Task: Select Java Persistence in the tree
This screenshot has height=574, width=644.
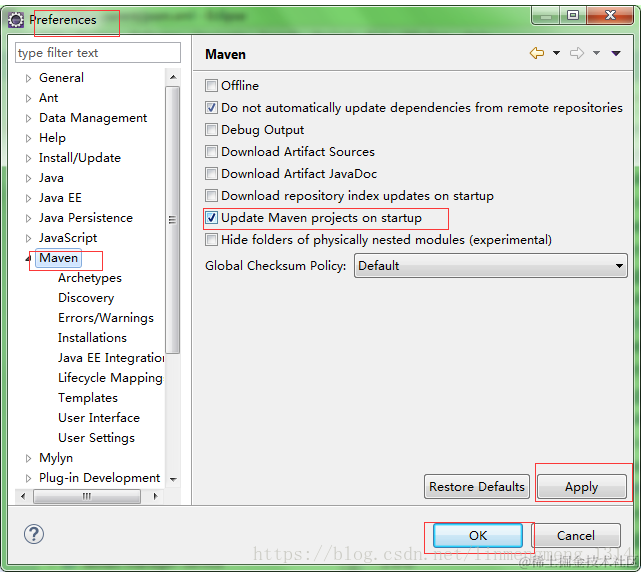Action: tap(86, 218)
